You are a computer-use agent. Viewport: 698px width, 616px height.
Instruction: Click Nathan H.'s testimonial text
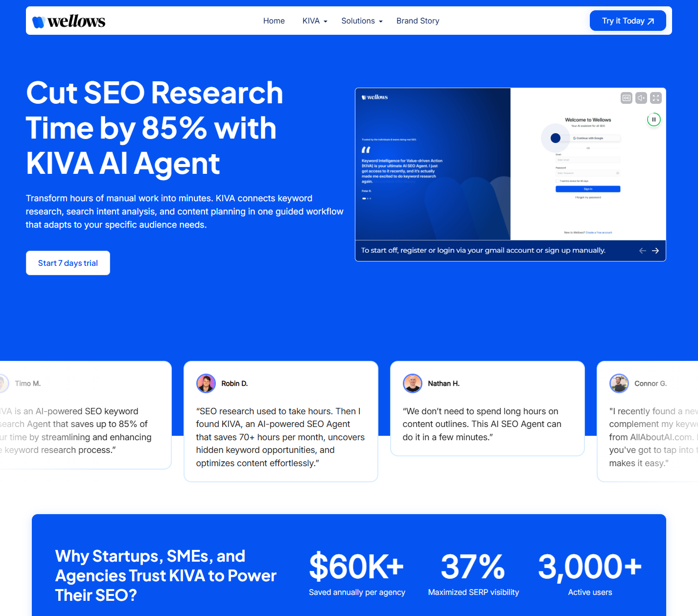482,424
